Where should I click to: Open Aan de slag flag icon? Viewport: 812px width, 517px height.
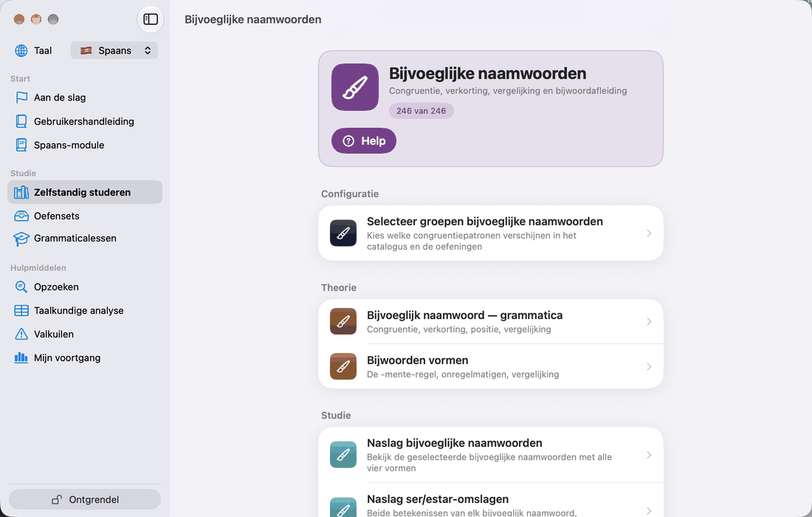(x=21, y=97)
